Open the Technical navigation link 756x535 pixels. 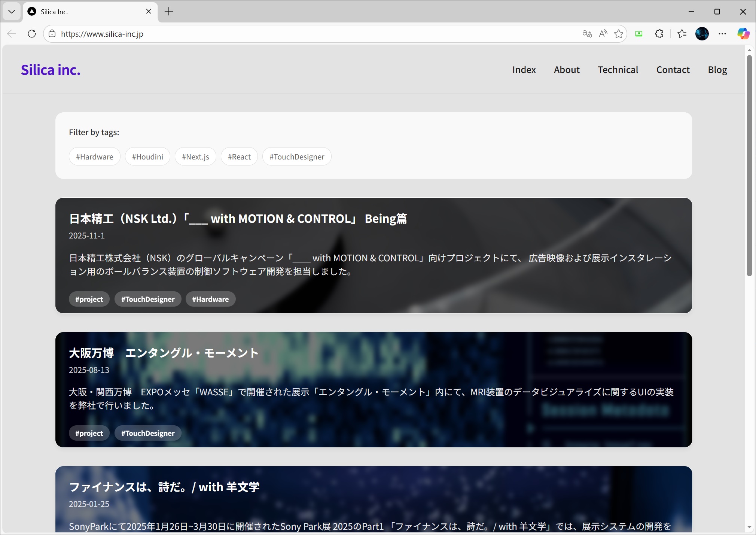click(618, 70)
